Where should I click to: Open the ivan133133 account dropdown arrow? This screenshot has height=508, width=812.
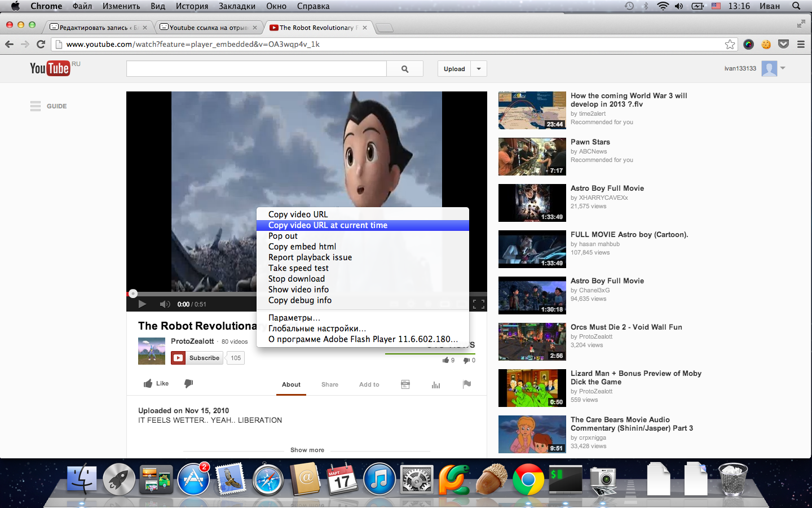click(783, 68)
